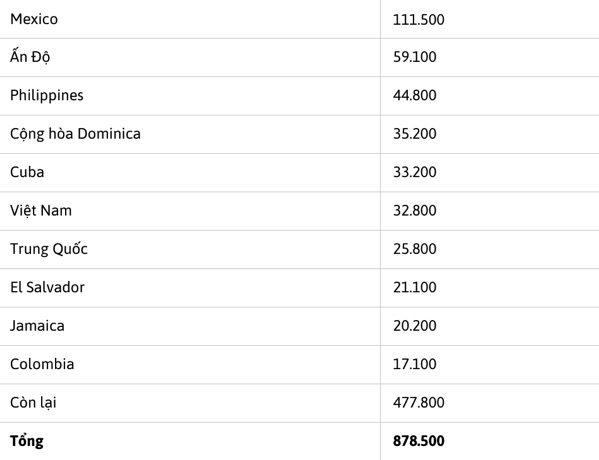Viewport: 599px width, 460px height.
Task: Click the Cuba row label
Action: coord(27,172)
